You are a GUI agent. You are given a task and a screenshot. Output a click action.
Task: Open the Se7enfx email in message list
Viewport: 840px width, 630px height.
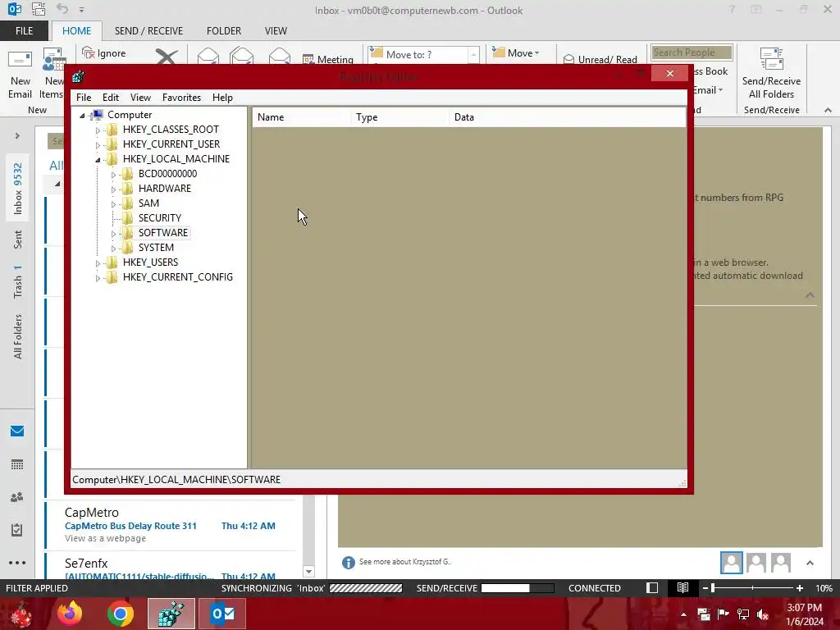(171, 566)
